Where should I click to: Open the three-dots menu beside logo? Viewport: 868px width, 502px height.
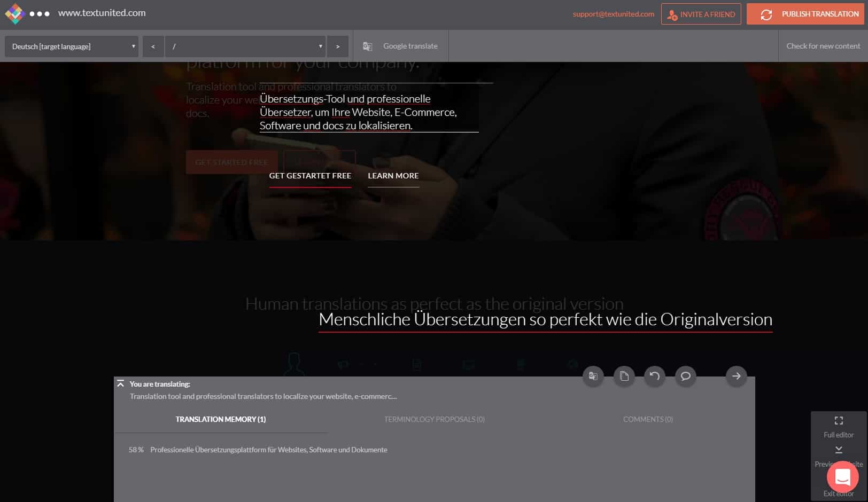pos(40,14)
